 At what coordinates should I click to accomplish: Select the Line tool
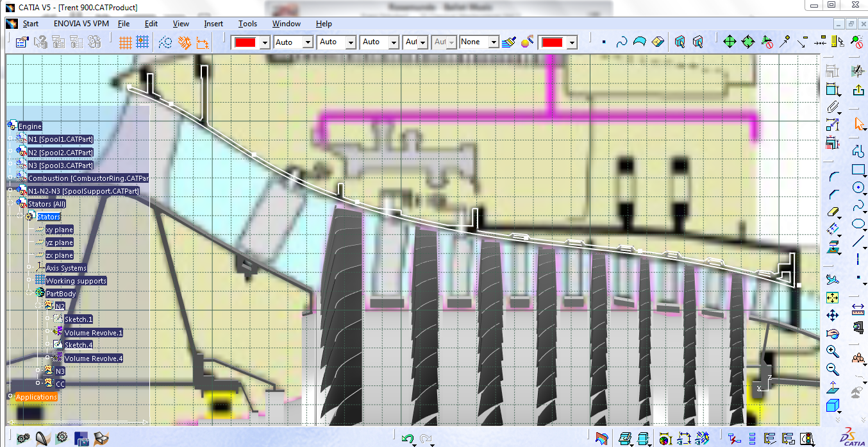pos(858,242)
